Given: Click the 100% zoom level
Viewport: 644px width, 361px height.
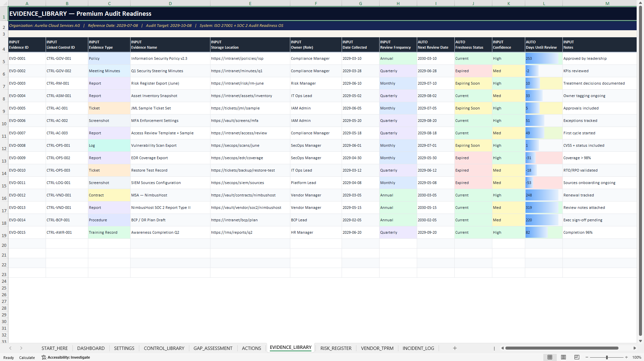Looking at the screenshot, I should (x=637, y=357).
